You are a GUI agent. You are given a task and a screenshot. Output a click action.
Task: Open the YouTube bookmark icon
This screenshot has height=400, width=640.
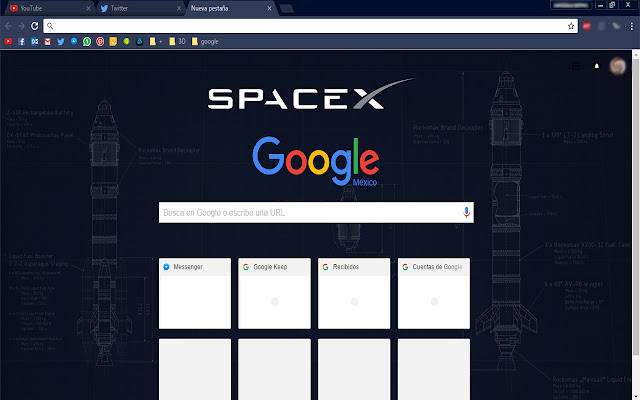point(8,41)
